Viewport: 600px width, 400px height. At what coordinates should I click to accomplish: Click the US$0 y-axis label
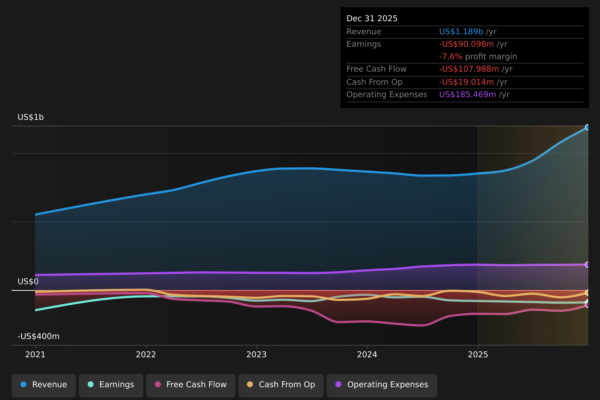pos(27,282)
